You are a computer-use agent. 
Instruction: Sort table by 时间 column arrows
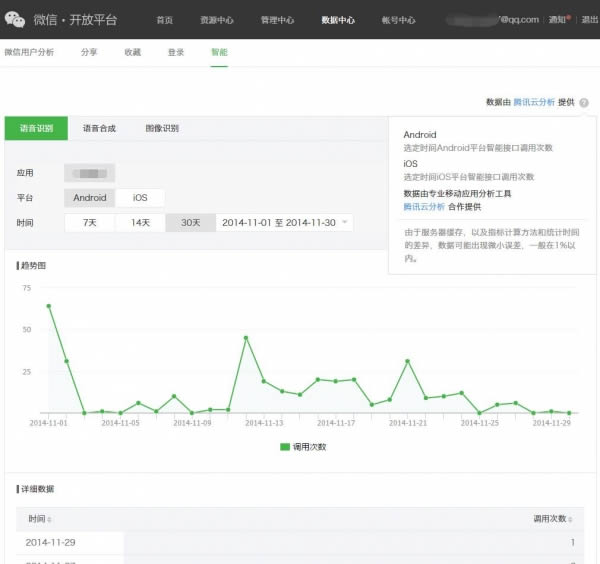click(50, 519)
